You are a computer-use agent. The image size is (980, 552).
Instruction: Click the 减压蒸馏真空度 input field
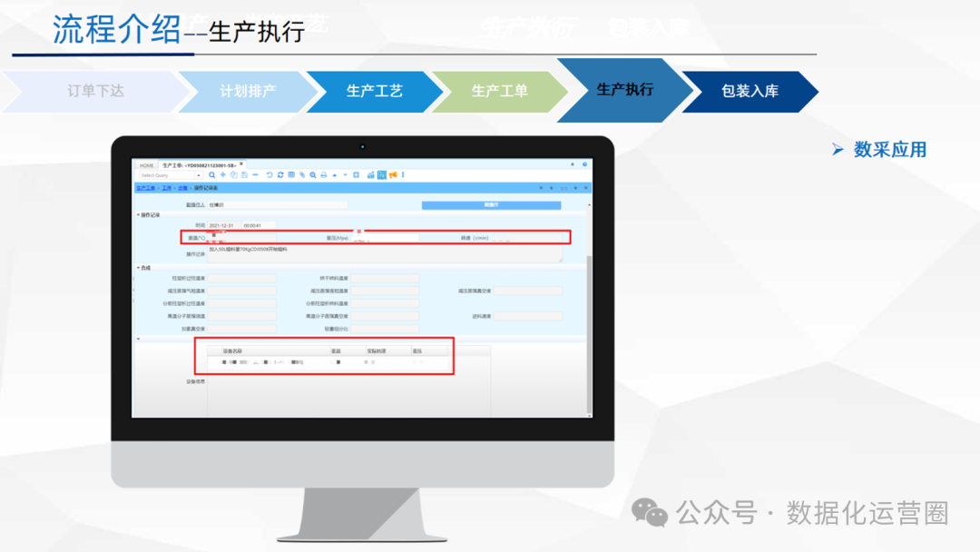(x=528, y=291)
